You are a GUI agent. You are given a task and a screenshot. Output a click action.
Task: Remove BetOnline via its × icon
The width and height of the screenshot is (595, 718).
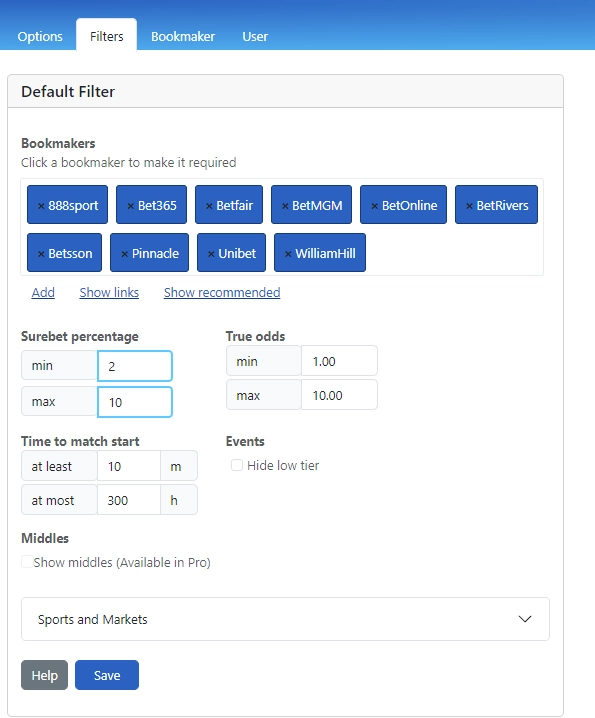tap(374, 206)
